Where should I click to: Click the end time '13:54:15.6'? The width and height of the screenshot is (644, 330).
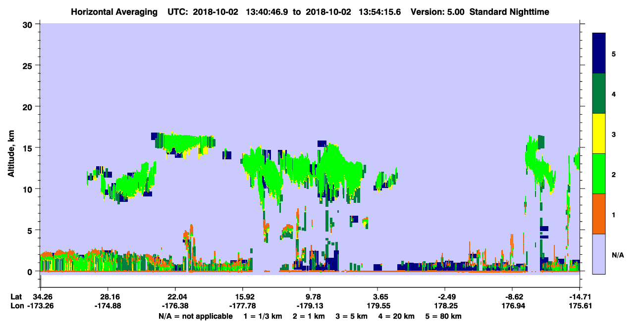pyautogui.click(x=379, y=11)
